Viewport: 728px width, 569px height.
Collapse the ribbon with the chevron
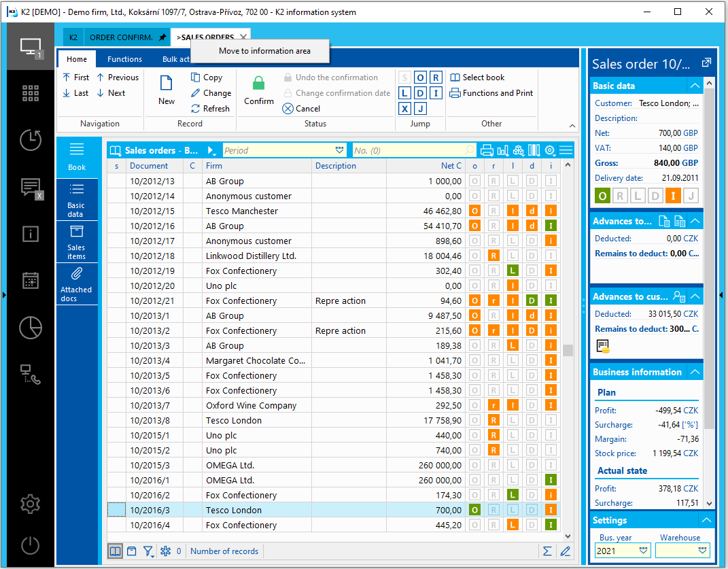pos(572,126)
